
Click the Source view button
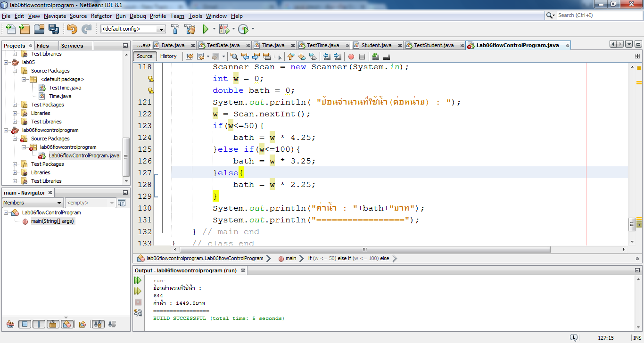(145, 56)
